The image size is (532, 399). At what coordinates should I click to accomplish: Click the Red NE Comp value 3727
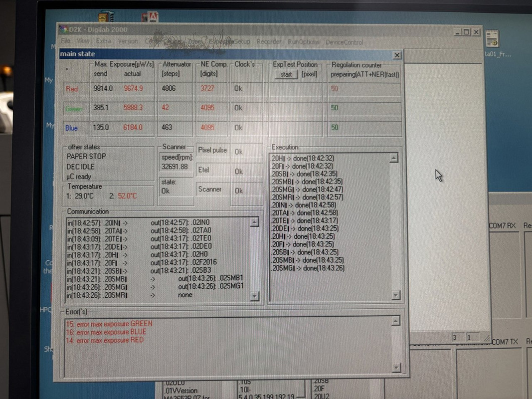click(207, 89)
